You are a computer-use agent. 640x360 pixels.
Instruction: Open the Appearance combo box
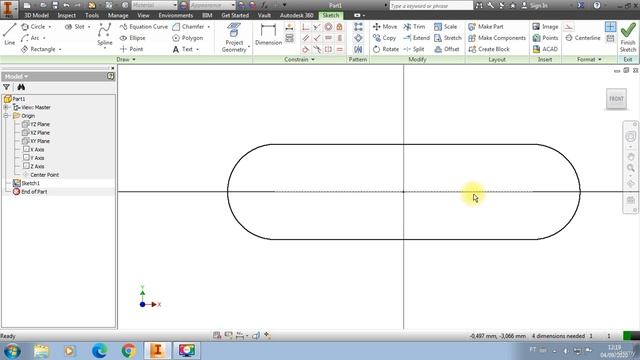[213, 5]
